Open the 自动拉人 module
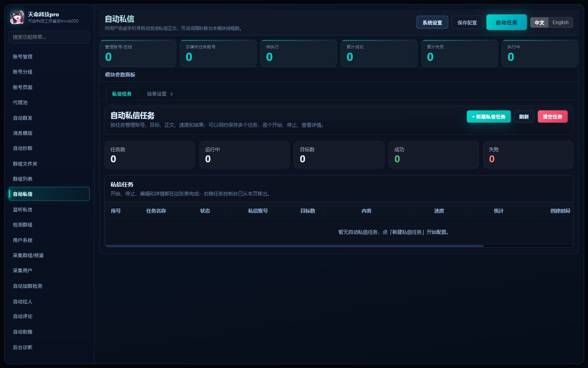588x368 pixels. pyautogui.click(x=49, y=301)
